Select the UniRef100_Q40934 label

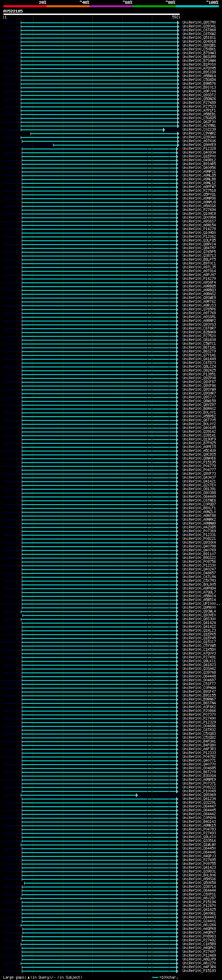pos(199,153)
